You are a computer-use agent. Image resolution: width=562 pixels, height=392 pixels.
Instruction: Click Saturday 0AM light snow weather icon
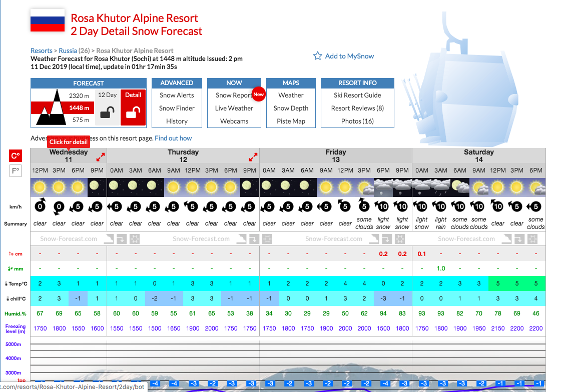422,187
